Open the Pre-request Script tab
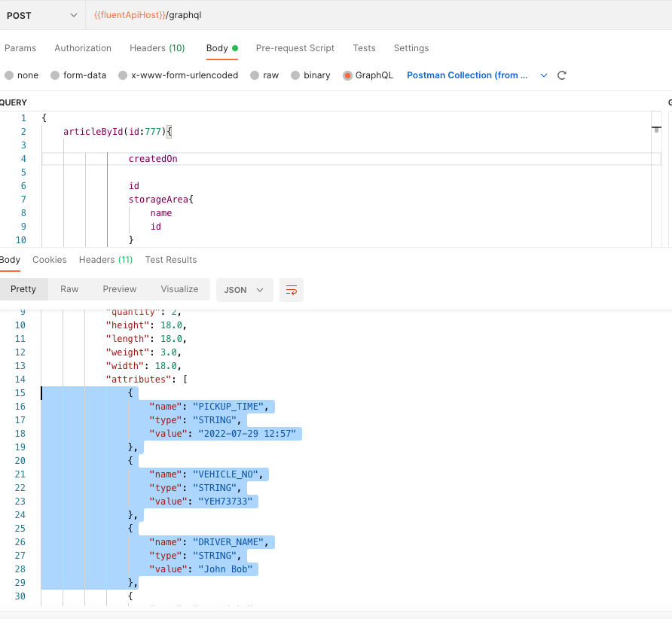The height and width of the screenshot is (619, 672). (295, 48)
